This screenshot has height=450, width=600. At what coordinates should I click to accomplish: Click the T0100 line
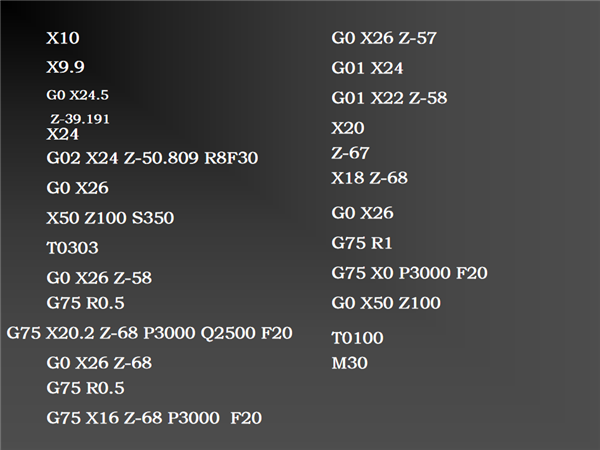pos(358,338)
